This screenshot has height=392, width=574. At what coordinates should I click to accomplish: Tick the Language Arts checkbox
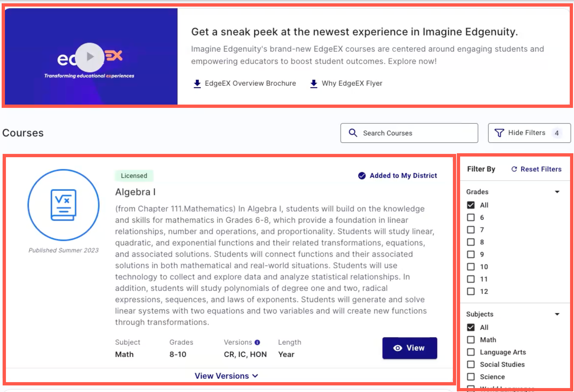pos(471,352)
